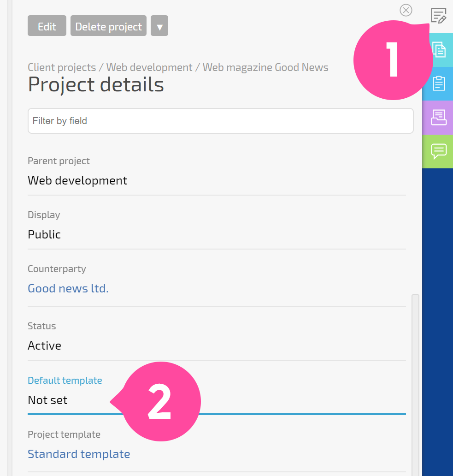Click the breadcrumb path Client projects text
Image resolution: width=453 pixels, height=476 pixels.
pyautogui.click(x=62, y=67)
